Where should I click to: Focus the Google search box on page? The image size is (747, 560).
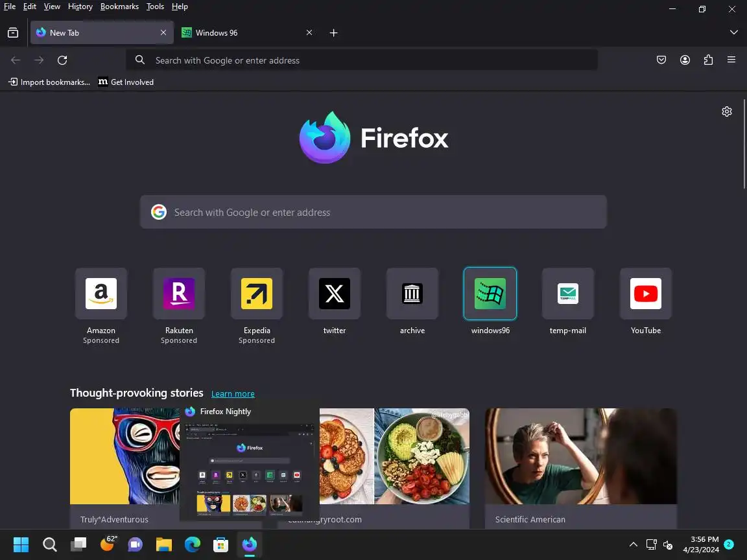373,212
